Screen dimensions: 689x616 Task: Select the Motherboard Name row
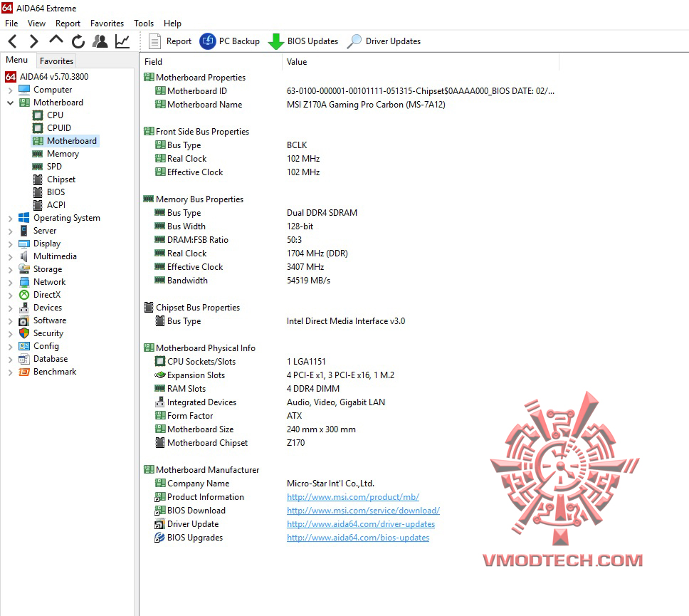[299, 105]
